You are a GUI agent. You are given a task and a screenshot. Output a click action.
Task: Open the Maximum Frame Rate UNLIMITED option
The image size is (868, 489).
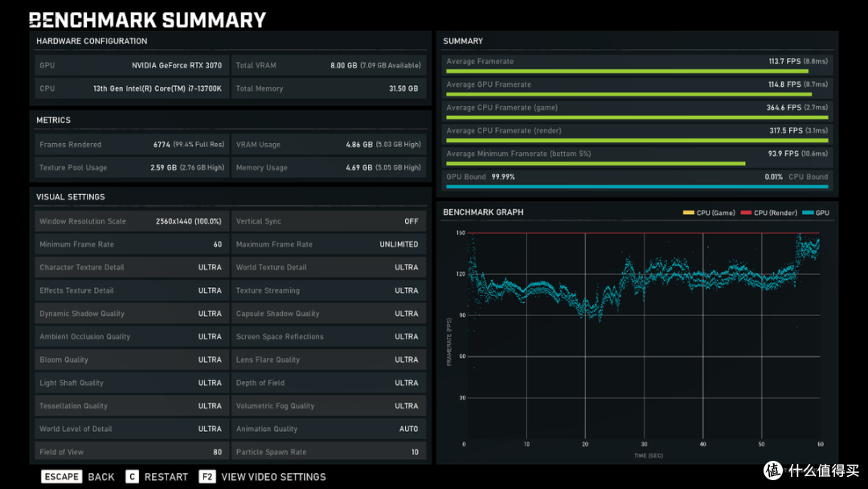point(328,244)
